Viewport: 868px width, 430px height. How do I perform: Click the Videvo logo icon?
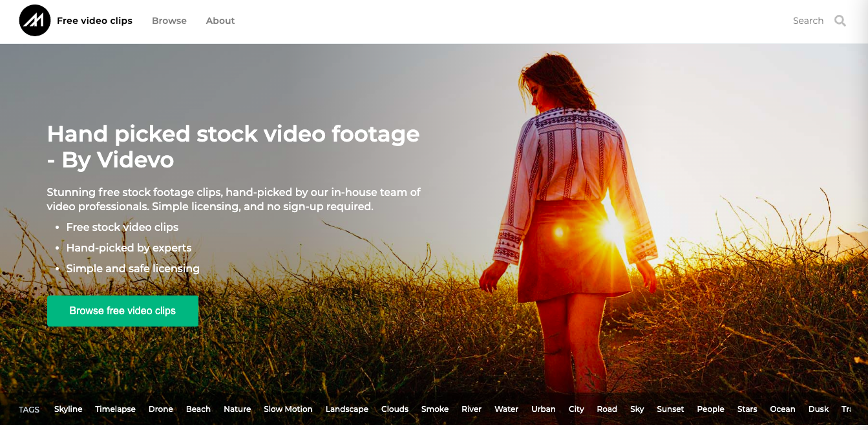point(34,20)
